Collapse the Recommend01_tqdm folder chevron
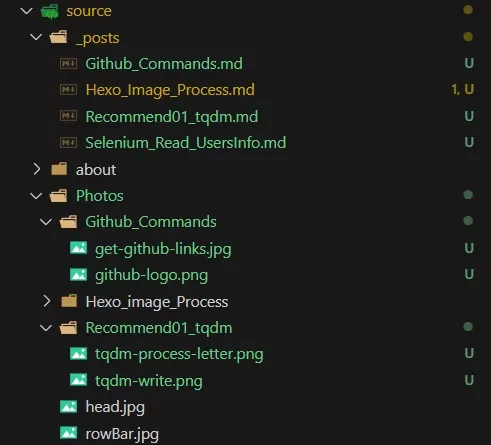 coord(46,328)
